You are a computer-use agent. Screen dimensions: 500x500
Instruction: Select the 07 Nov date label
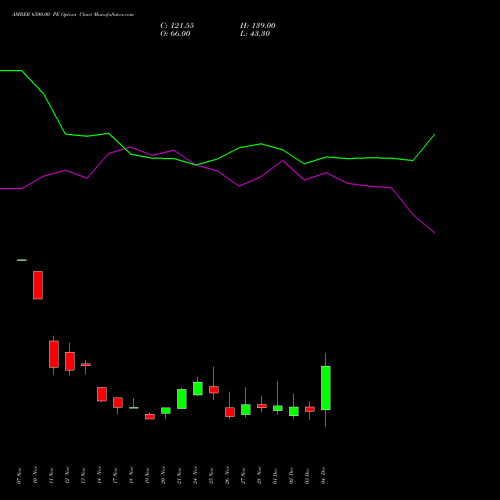pyautogui.click(x=19, y=476)
